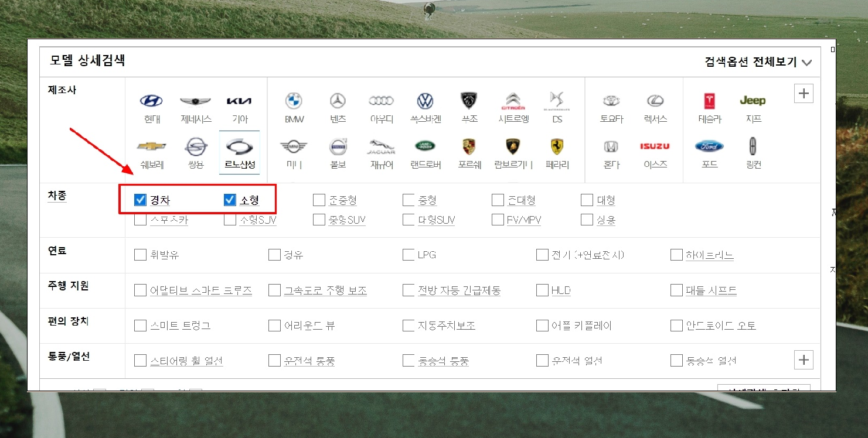Tick the 어라운드 뷰 checkbox

tap(274, 325)
